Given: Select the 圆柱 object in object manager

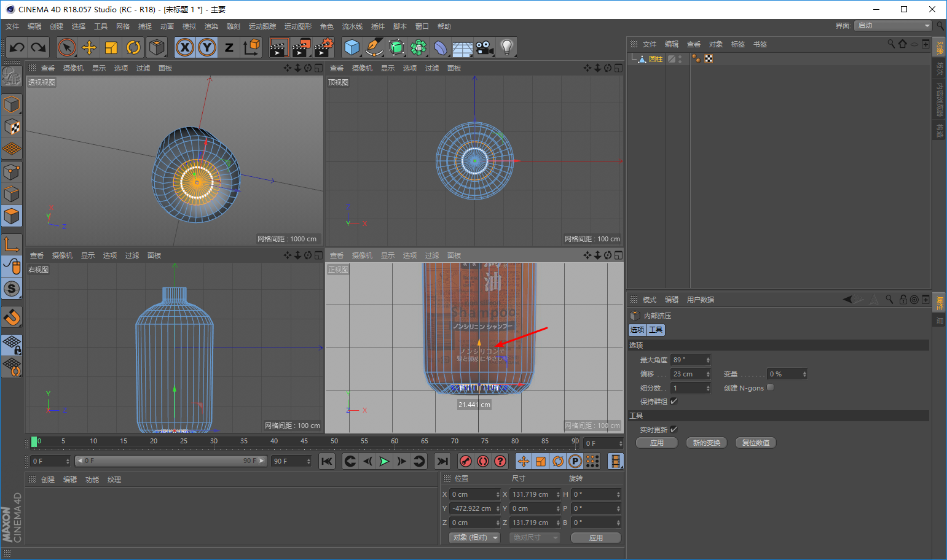Looking at the screenshot, I should (656, 59).
